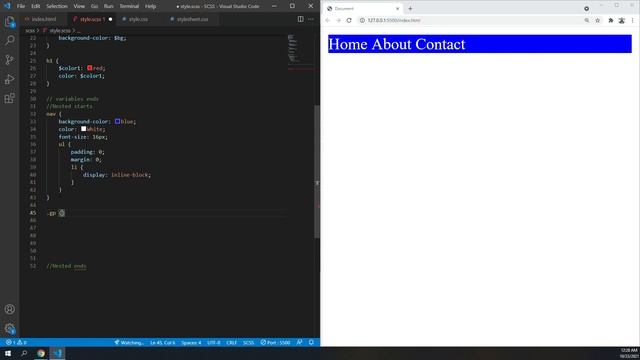Open the Search view in activity bar
Viewport: 640px width, 360px height.
tap(9, 40)
